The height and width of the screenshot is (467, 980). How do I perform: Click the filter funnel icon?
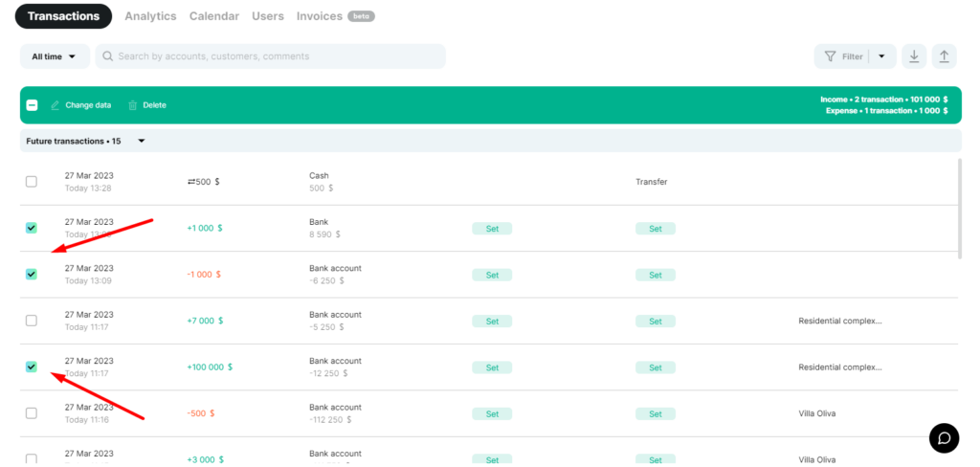[x=830, y=56]
